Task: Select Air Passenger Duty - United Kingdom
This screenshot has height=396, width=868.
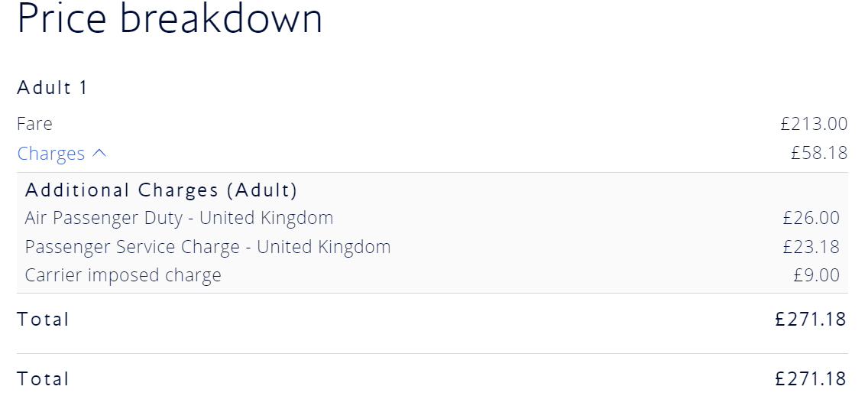Action: (x=179, y=218)
